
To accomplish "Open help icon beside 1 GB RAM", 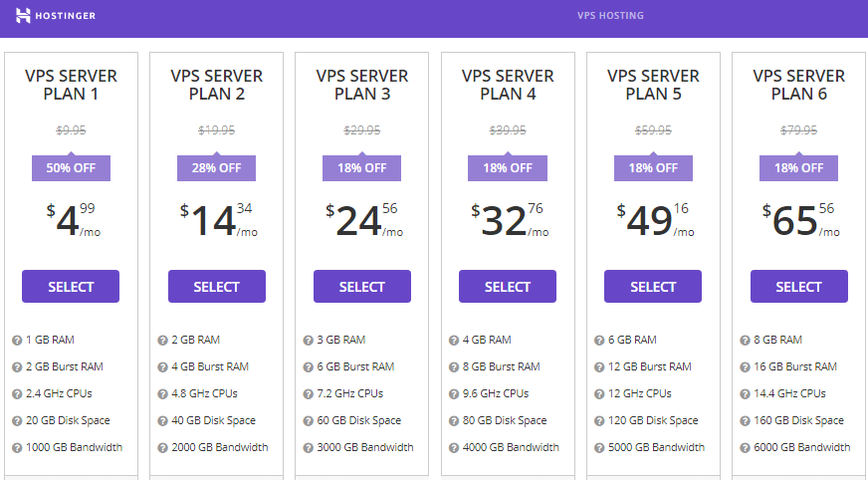I will point(17,341).
